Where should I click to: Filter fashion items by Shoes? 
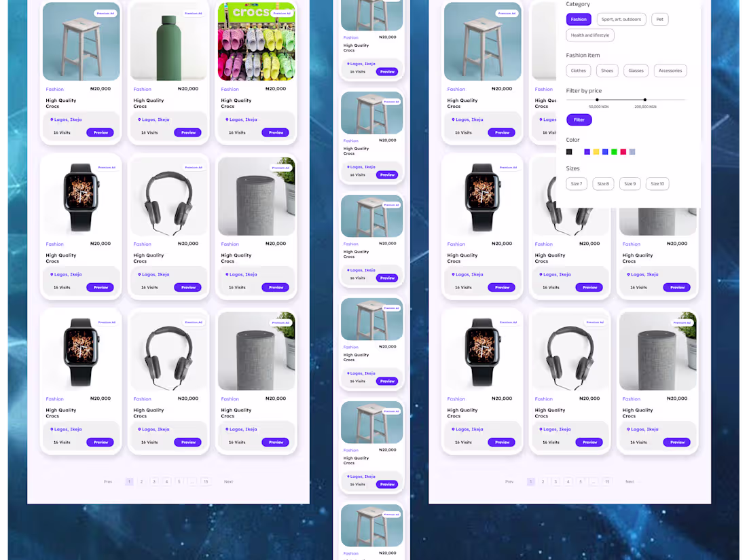[x=607, y=71]
